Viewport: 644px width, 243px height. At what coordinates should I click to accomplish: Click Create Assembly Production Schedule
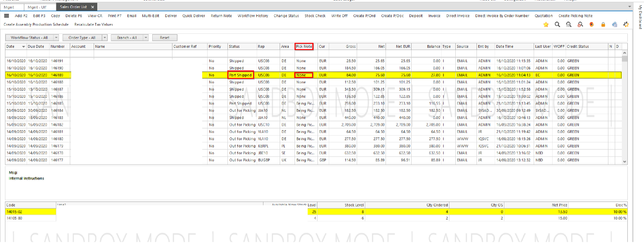[x=36, y=24]
